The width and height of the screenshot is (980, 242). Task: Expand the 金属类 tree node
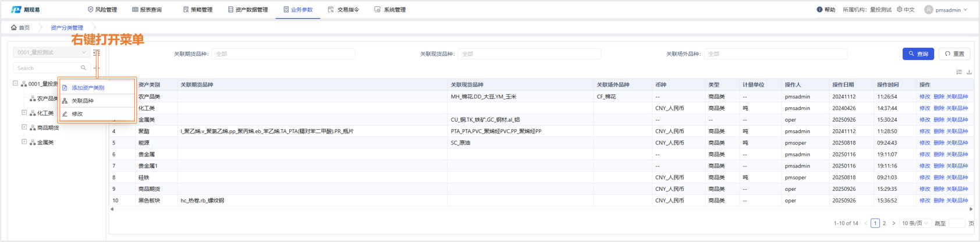(24, 142)
